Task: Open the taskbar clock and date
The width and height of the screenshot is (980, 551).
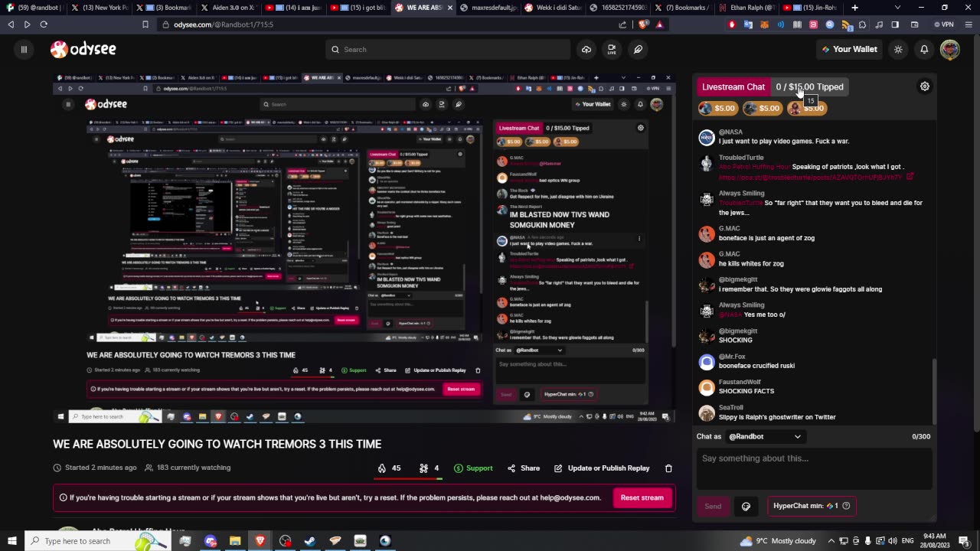Action: coord(936,541)
